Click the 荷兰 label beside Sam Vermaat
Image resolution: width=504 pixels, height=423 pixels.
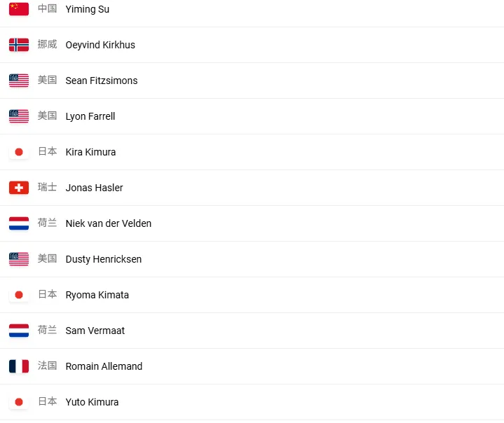tap(47, 331)
